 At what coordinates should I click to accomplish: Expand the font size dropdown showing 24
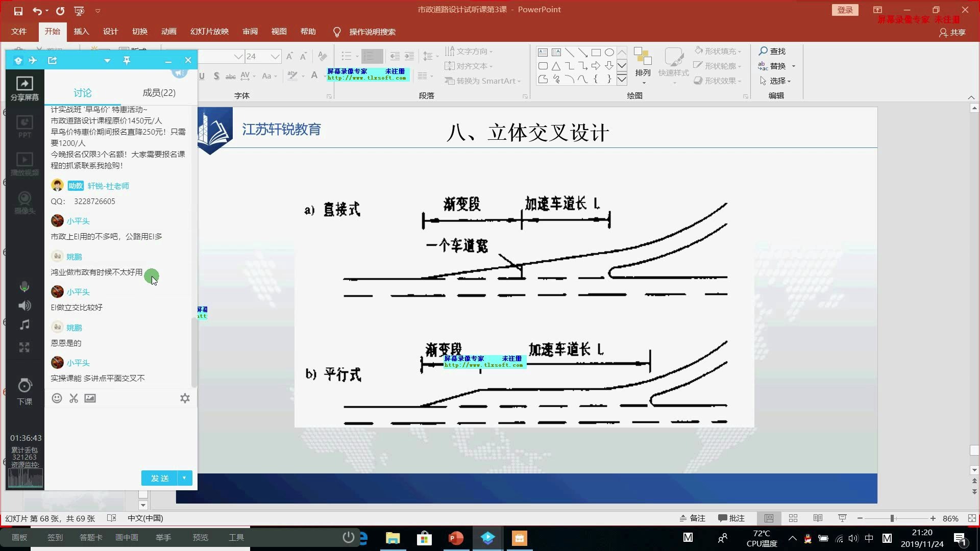275,57
